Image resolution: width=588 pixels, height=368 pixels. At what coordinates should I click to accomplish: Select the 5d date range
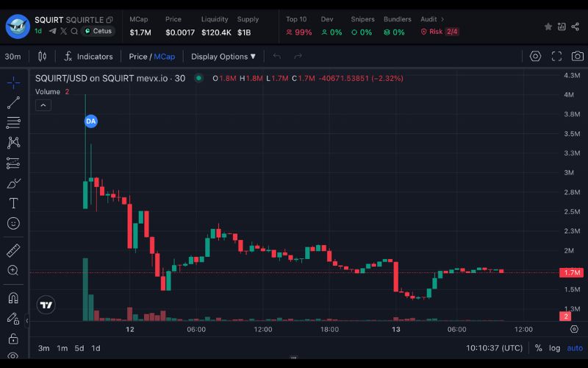click(x=79, y=348)
